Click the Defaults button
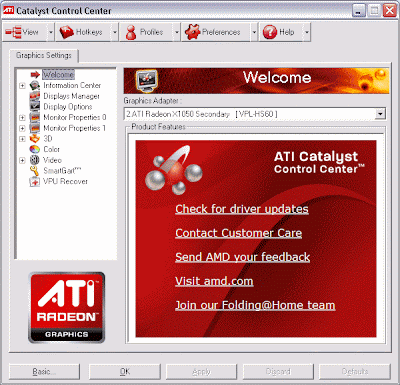 [x=355, y=371]
